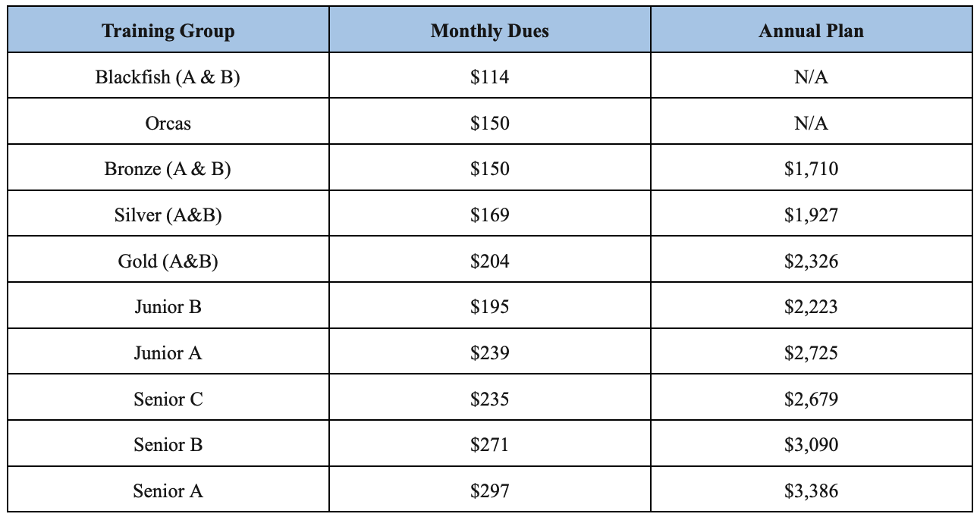The width and height of the screenshot is (980, 517).
Task: Select the Blackfish (A & B) cell
Action: [x=168, y=77]
